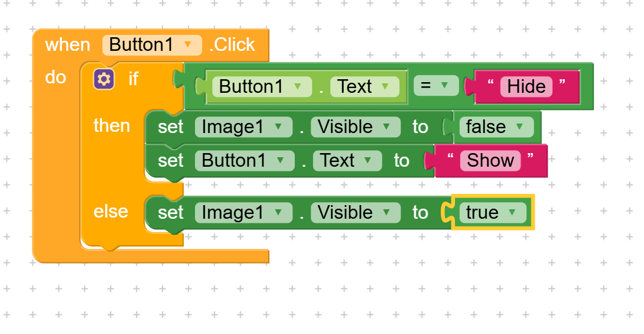The width and height of the screenshot is (644, 334).
Task: Click the "Hide" text string field
Action: pos(526,86)
